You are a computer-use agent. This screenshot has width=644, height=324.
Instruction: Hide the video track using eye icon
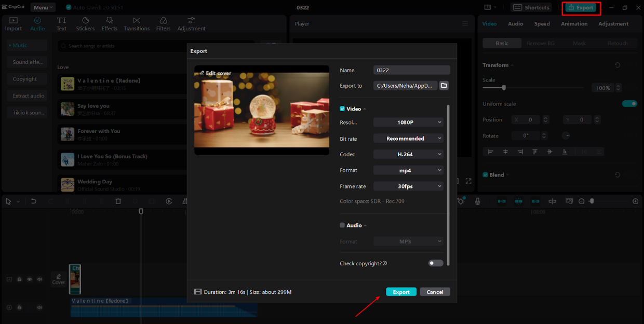30,279
